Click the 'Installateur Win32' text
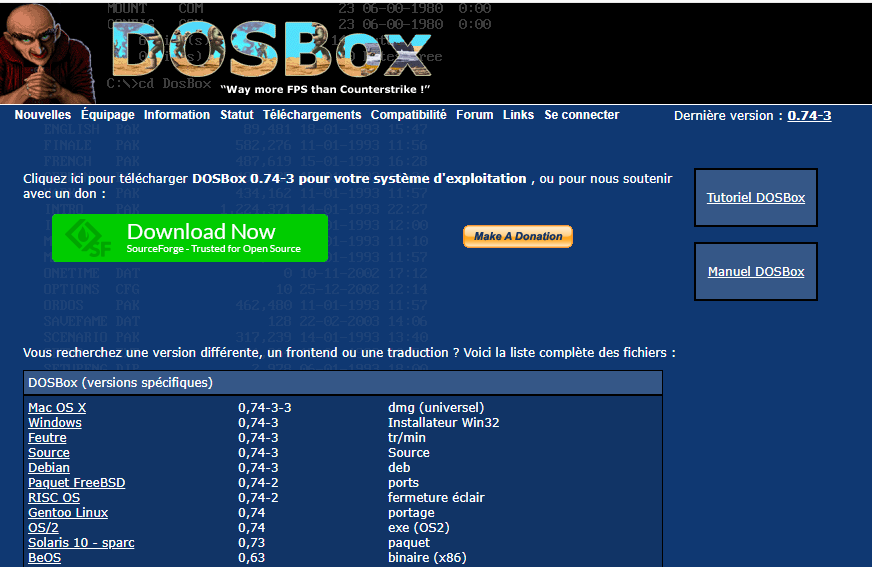Image resolution: width=872 pixels, height=567 pixels. (x=444, y=422)
